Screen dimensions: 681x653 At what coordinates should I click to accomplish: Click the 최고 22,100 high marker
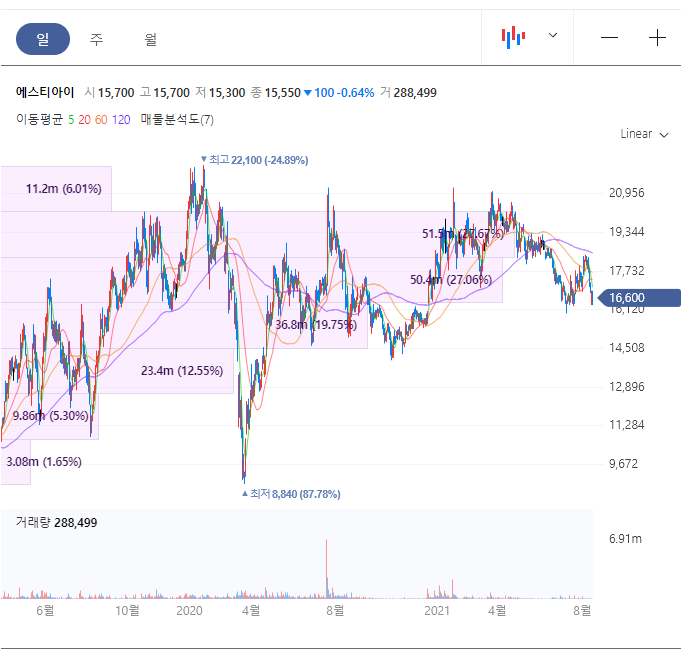(x=255, y=160)
